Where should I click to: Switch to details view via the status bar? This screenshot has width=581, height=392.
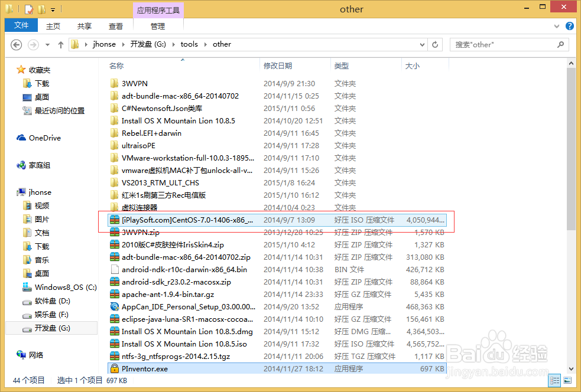click(554, 380)
